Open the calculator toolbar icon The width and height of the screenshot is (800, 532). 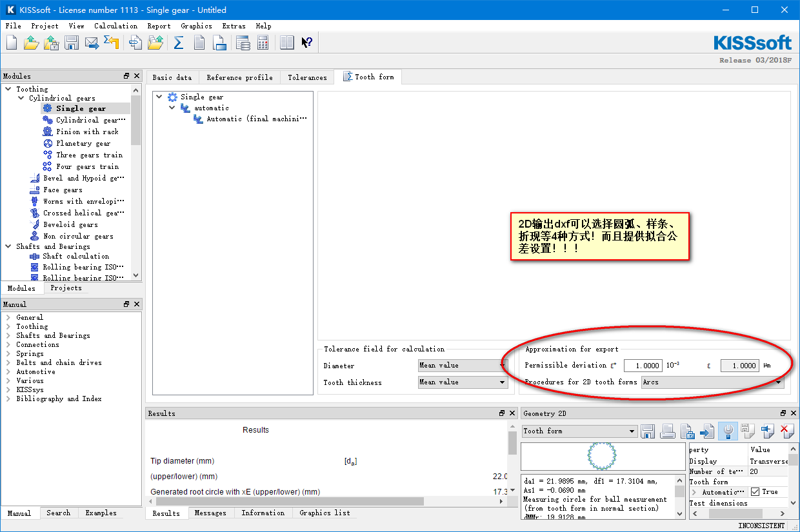coord(263,43)
